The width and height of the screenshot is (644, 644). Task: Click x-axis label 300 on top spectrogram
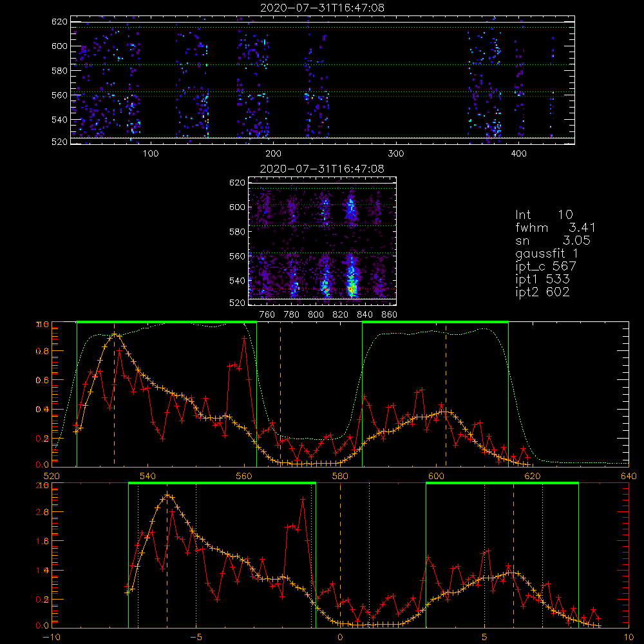pyautogui.click(x=396, y=154)
